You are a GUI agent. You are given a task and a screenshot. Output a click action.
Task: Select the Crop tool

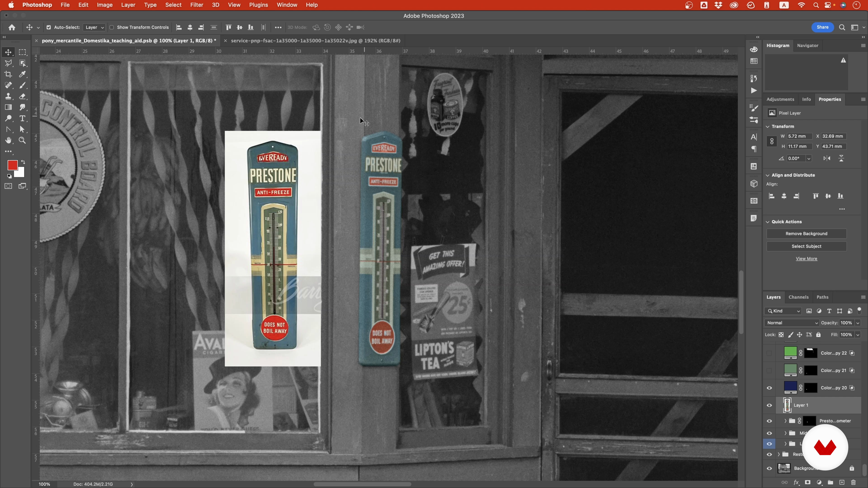pos(8,74)
